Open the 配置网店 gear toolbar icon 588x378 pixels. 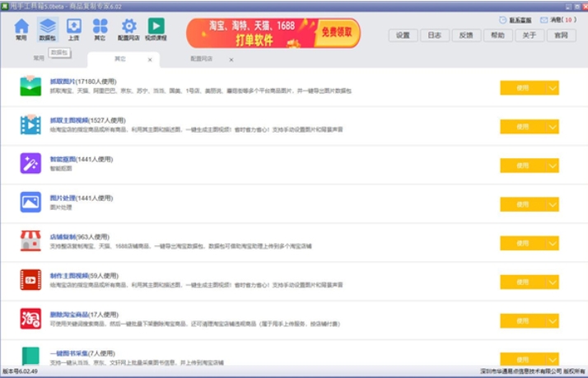128,30
